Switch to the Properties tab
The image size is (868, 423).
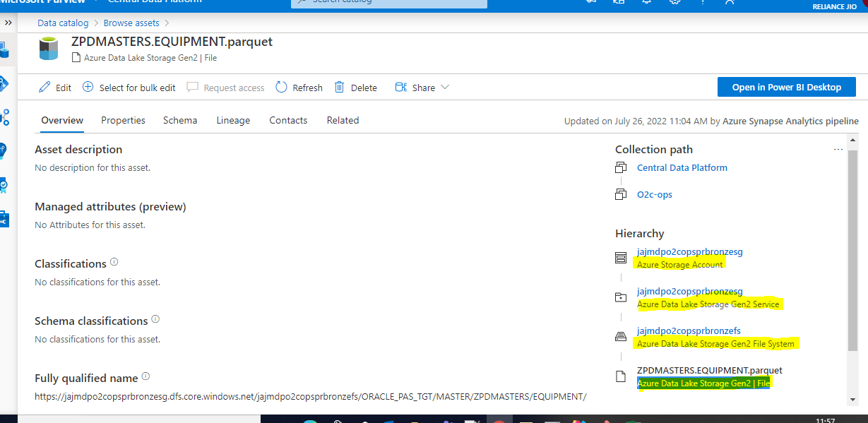(123, 121)
